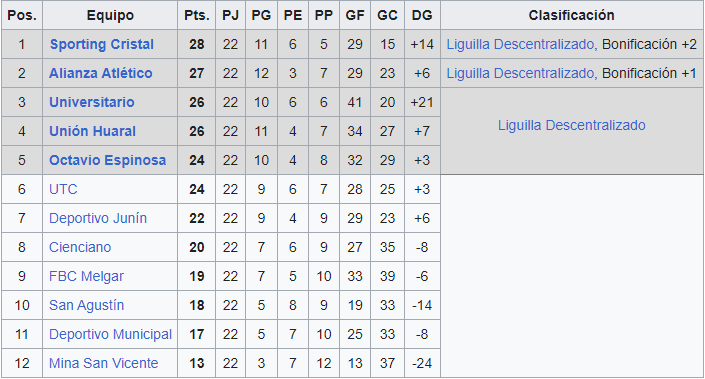705x379 pixels.
Task: Follow the centered Liguilla Descentralizado link
Action: point(571,125)
